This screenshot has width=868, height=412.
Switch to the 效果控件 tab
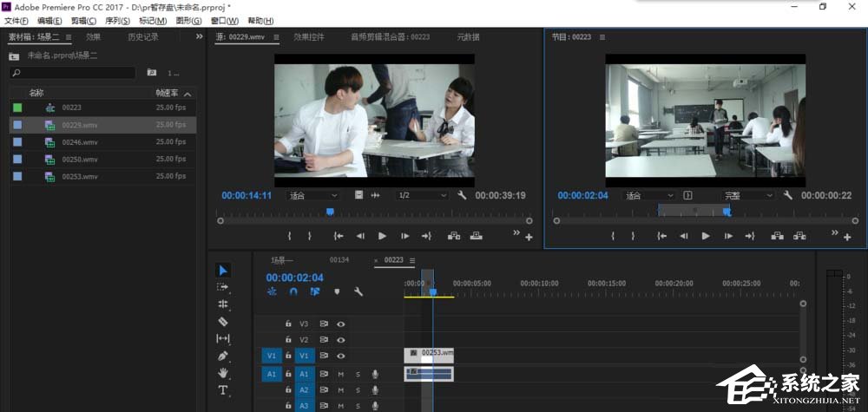click(x=309, y=37)
